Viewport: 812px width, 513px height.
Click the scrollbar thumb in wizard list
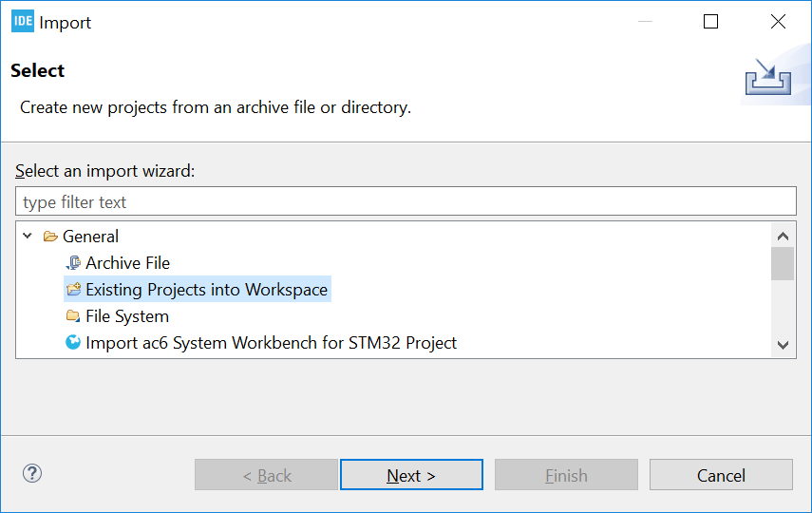[783, 264]
